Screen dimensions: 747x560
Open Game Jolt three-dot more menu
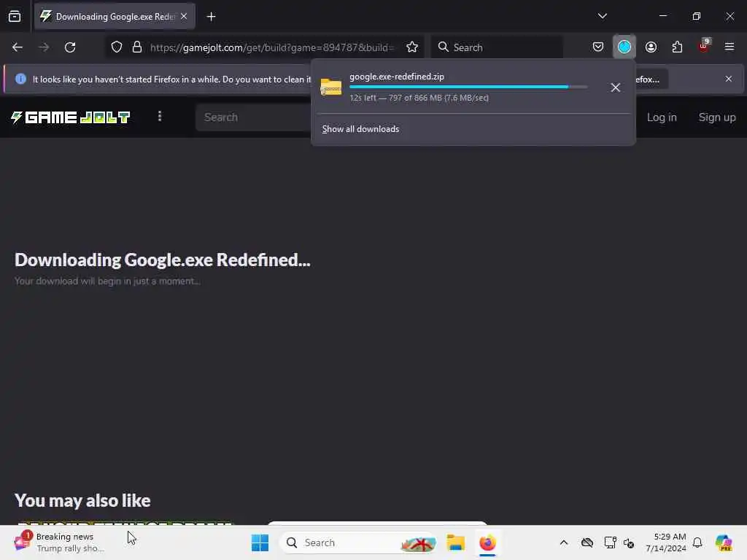coord(160,117)
